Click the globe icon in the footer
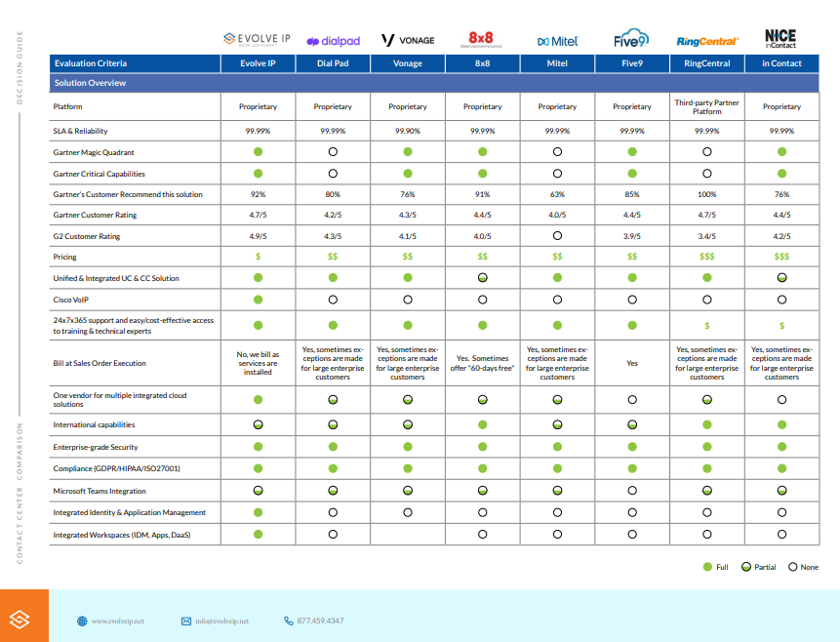This screenshot has height=642, width=840. click(82, 622)
